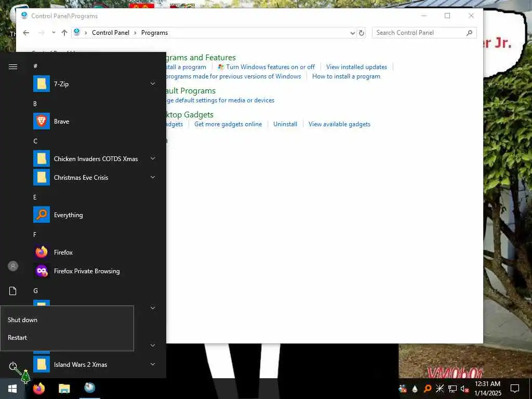The width and height of the screenshot is (532, 399).
Task: Click the # section header in Start
Action: [35, 66]
